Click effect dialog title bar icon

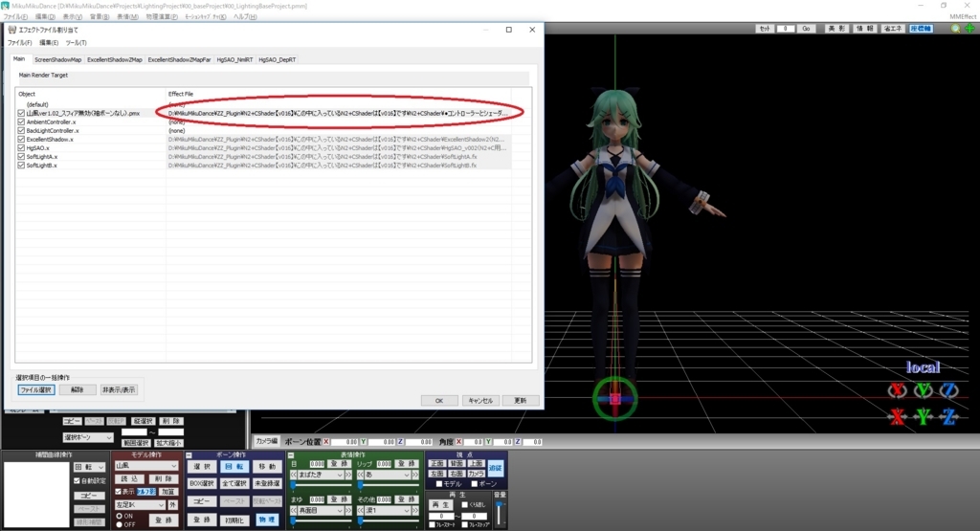[11, 30]
